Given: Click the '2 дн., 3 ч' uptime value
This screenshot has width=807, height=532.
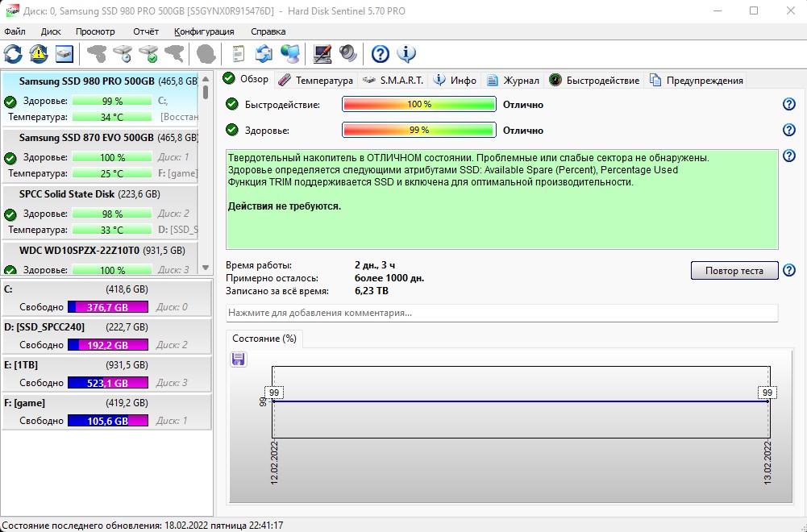Looking at the screenshot, I should point(375,265).
